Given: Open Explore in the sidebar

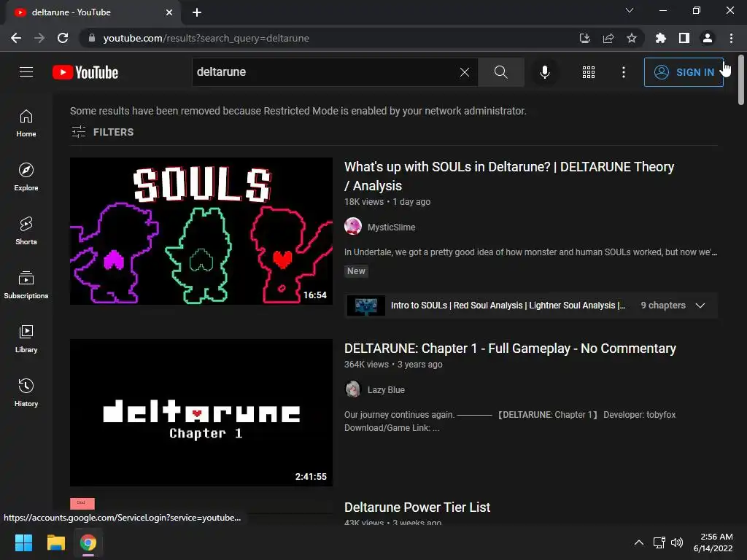Looking at the screenshot, I should point(26,177).
